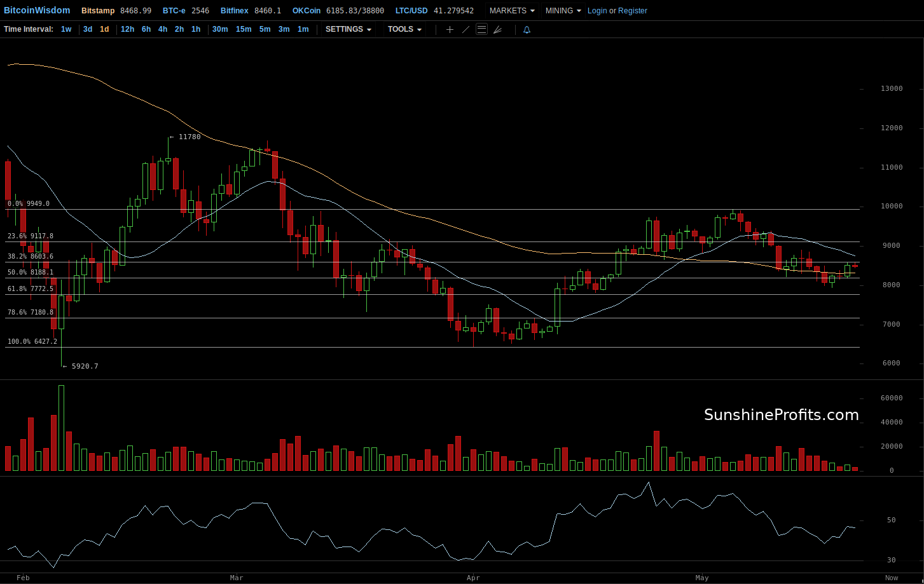Switch time interval to 3d
Viewport: 924px width, 584px height.
tap(88, 29)
